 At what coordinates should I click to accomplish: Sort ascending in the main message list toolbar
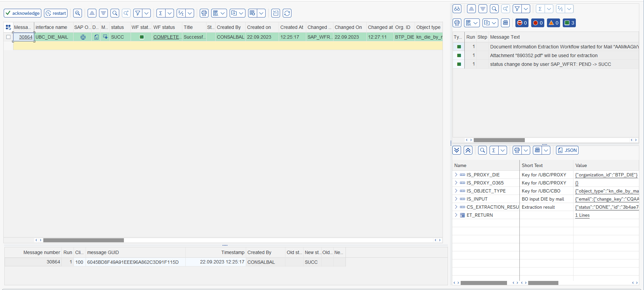pos(92,13)
